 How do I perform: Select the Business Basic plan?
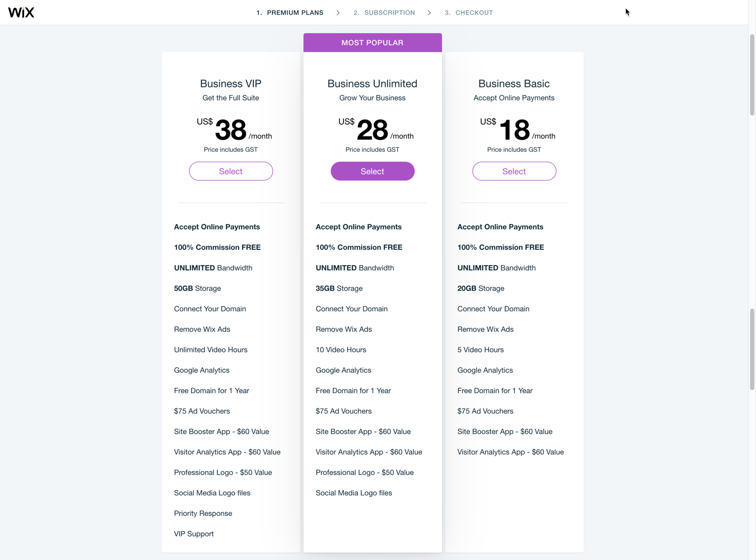click(x=514, y=171)
